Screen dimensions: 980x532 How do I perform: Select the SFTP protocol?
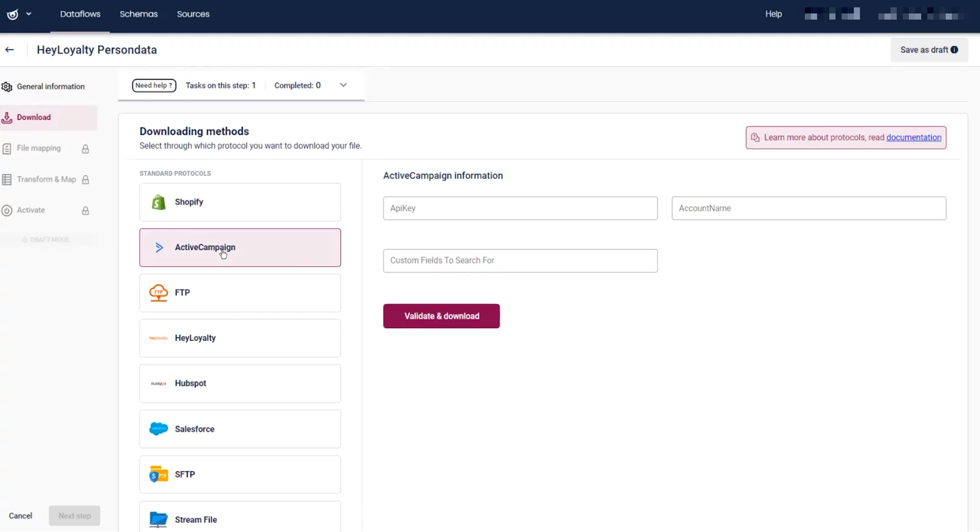pyautogui.click(x=240, y=474)
